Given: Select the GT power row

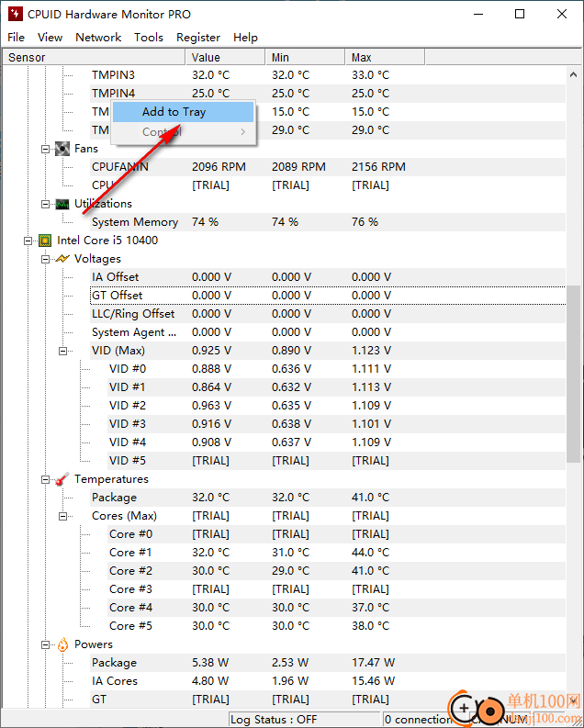Looking at the screenshot, I should pyautogui.click(x=328, y=700).
